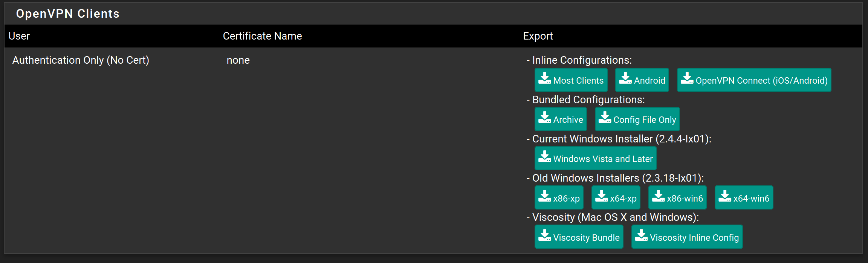Click the OpenVPN Clients panel heading
The height and width of the screenshot is (263, 868).
[x=68, y=14]
